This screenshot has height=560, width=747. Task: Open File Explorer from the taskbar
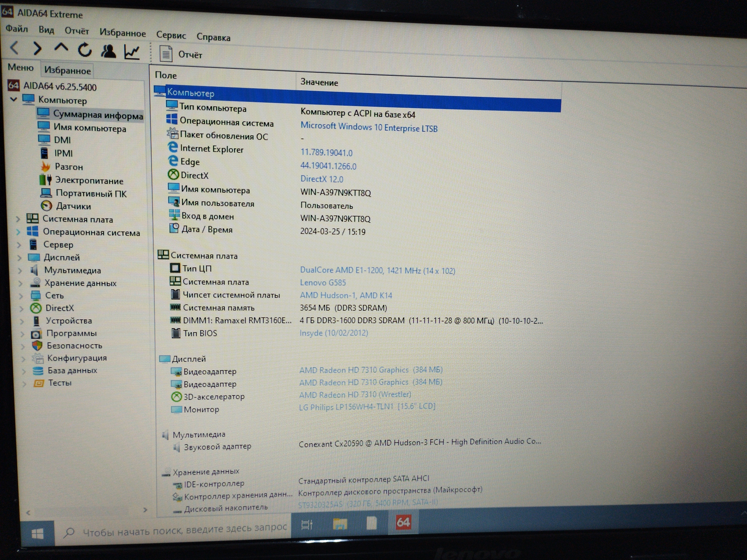(x=340, y=524)
